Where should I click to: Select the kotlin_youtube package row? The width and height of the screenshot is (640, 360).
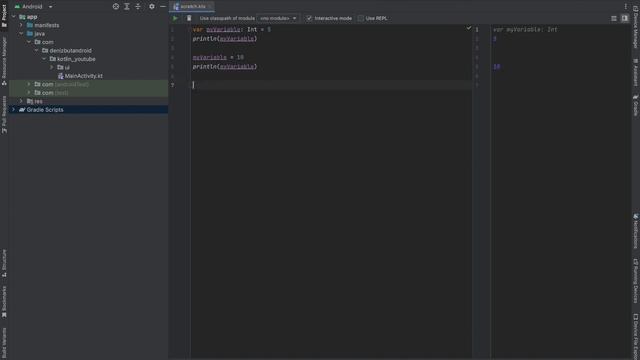coord(88,59)
